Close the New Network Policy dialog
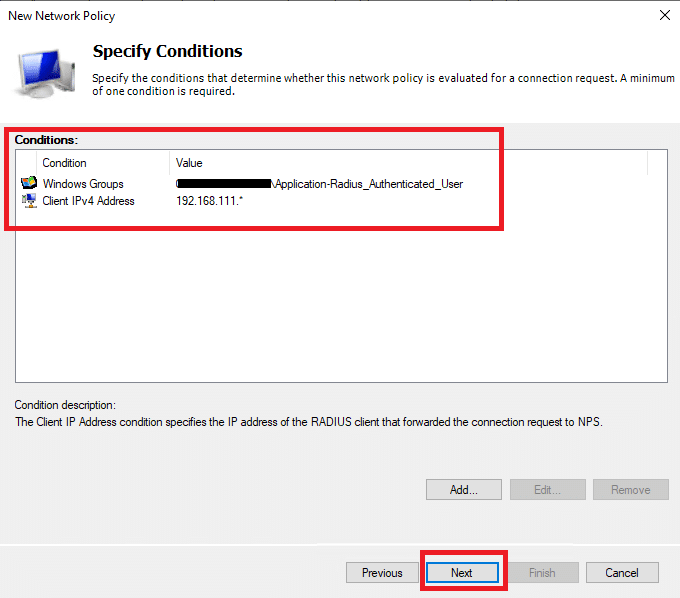The width and height of the screenshot is (680, 598). tap(664, 15)
